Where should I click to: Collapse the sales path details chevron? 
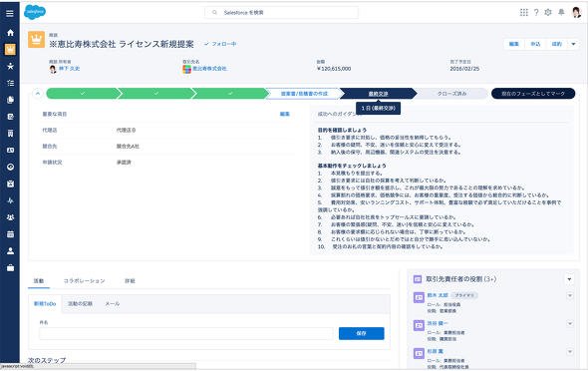tap(38, 94)
